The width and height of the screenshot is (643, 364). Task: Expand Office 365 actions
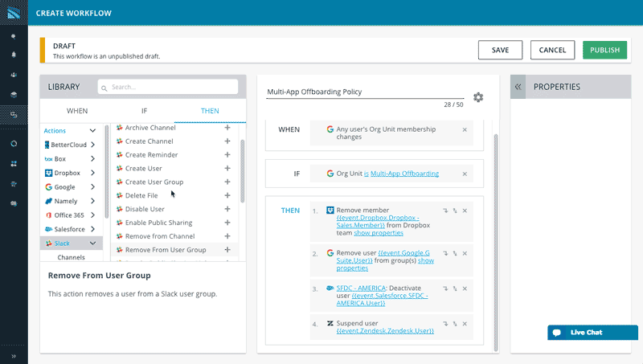click(x=92, y=215)
